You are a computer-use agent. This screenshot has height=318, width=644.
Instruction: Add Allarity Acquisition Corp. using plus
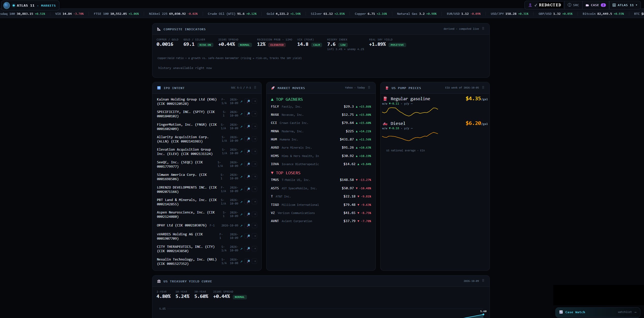click(255, 139)
